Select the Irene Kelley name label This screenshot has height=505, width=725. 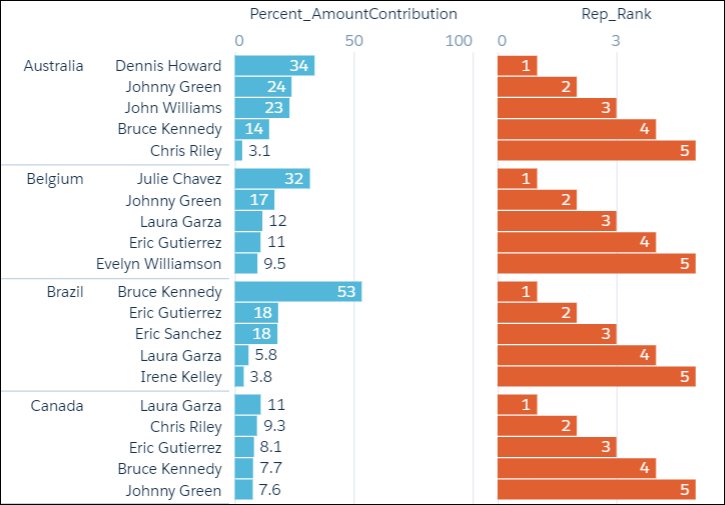[181, 377]
